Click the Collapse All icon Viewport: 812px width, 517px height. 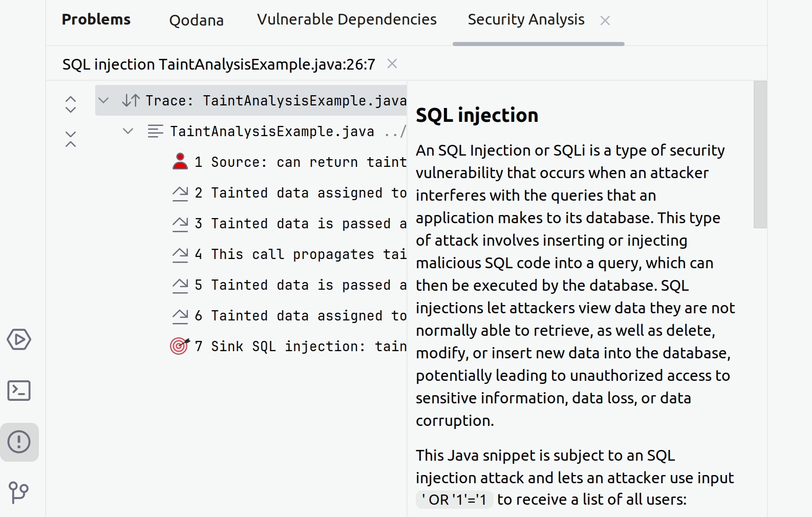point(71,139)
